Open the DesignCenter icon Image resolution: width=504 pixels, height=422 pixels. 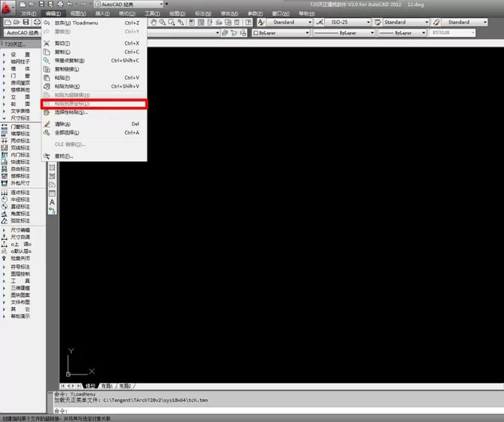tap(201, 22)
